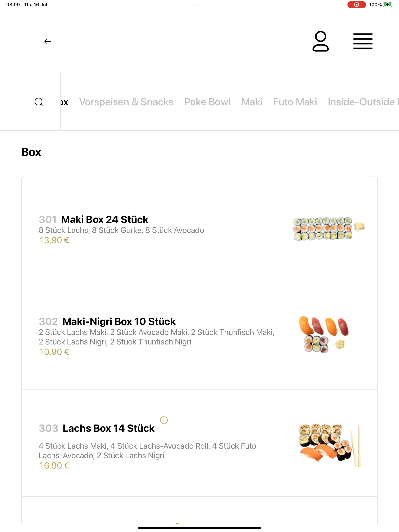Tap Maki Box sushi photo thumbnail
399x532 pixels.
coord(329,229)
